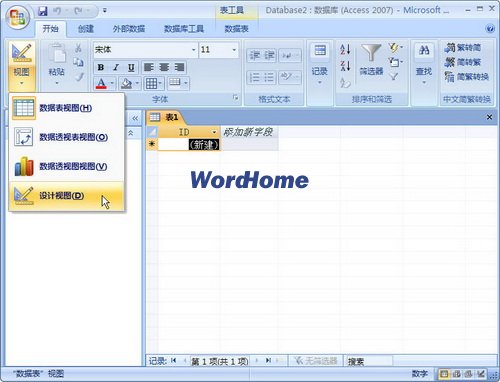Image resolution: width=500 pixels, height=382 pixels.
Task: Open the Customize Quick Access Toolbar arrow
Action: pos(105,11)
